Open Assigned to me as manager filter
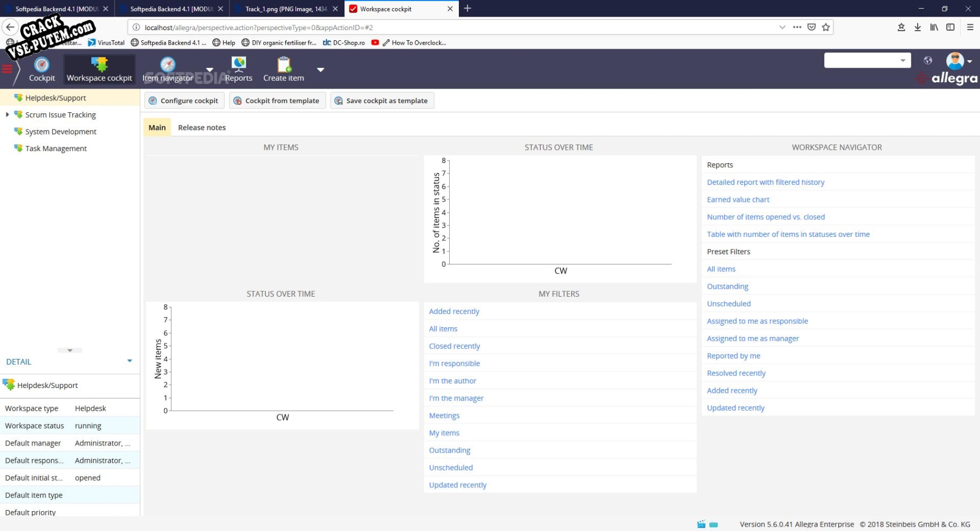The width and height of the screenshot is (980, 531). pos(753,339)
